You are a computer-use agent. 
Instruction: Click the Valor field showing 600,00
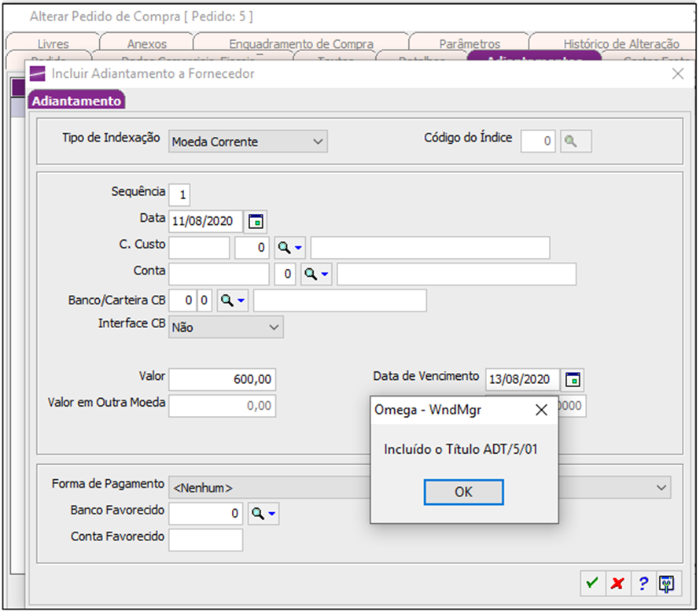(x=223, y=379)
